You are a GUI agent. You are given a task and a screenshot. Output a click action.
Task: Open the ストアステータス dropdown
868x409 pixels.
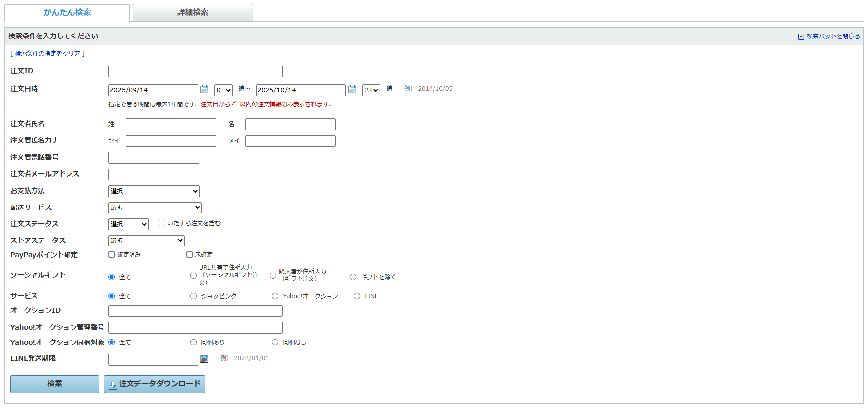click(146, 241)
